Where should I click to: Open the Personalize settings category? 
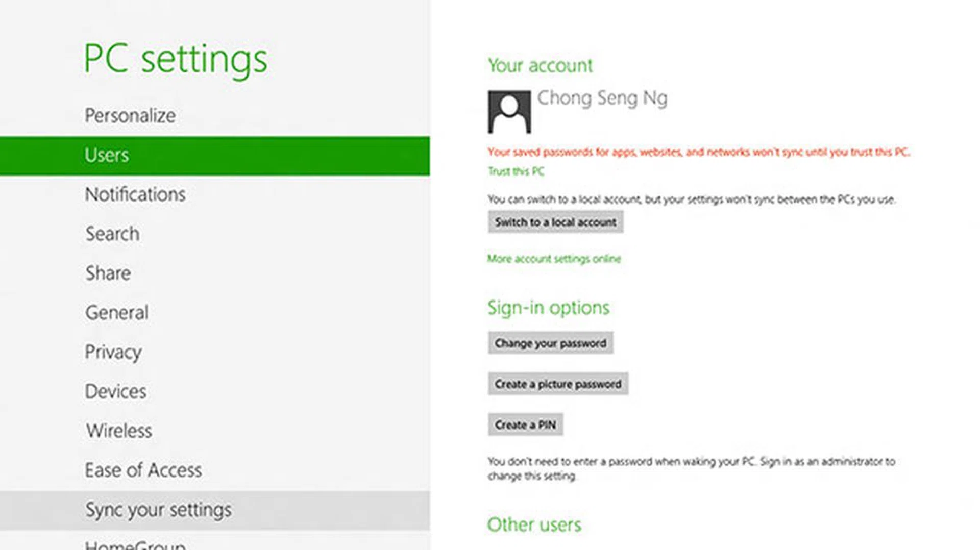click(x=130, y=116)
